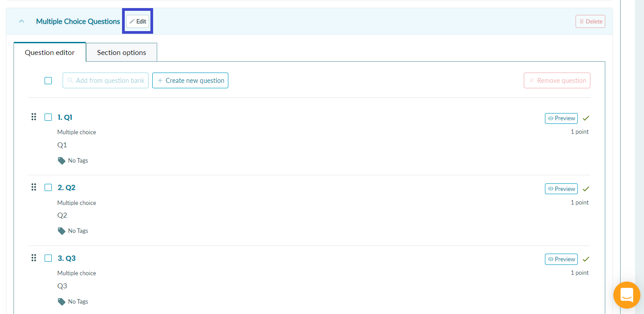Preview question Q3
Image resolution: width=644 pixels, height=314 pixels.
pos(561,259)
